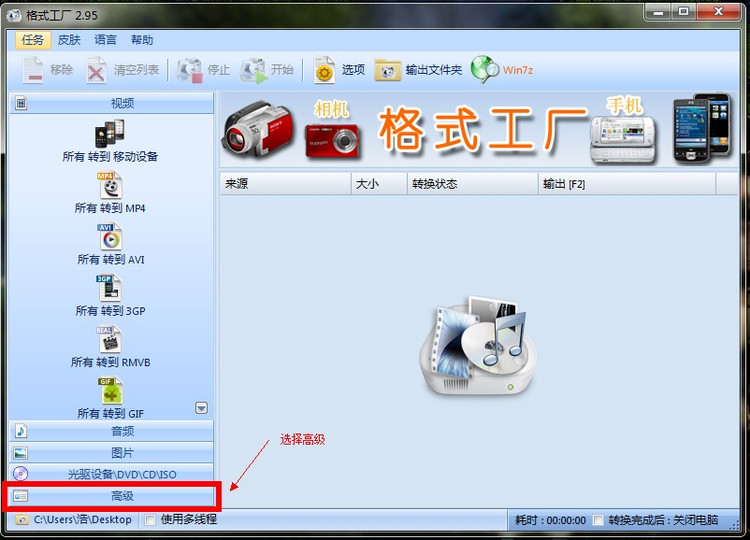The width and height of the screenshot is (750, 540).
Task: Click the 移除 label
Action: (x=62, y=70)
